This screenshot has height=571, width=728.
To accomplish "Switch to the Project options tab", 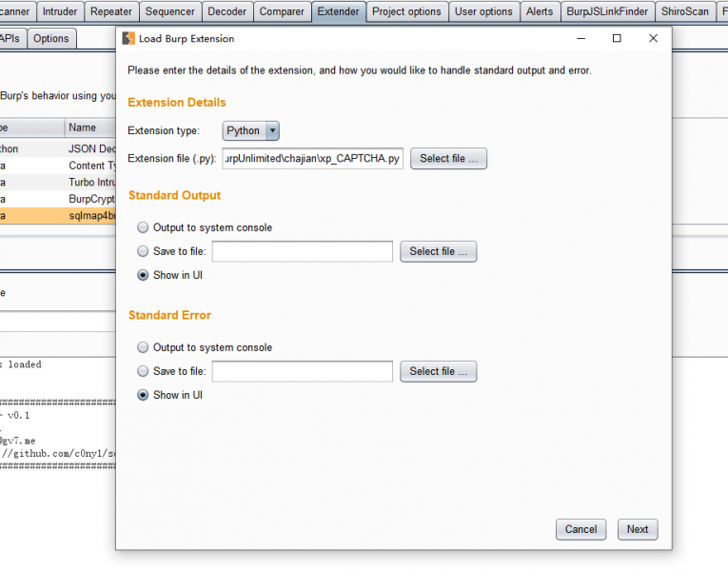I will click(406, 11).
